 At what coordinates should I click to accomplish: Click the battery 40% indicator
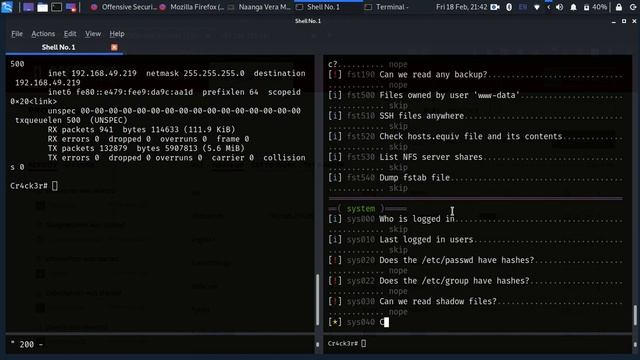pyautogui.click(x=595, y=7)
